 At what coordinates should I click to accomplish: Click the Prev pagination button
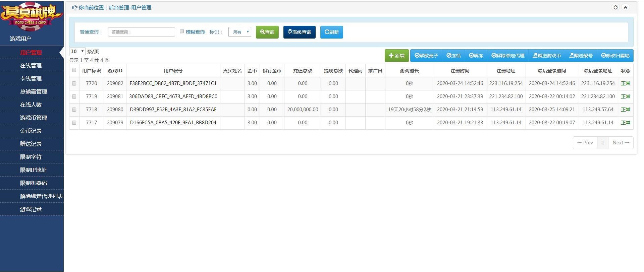(585, 143)
